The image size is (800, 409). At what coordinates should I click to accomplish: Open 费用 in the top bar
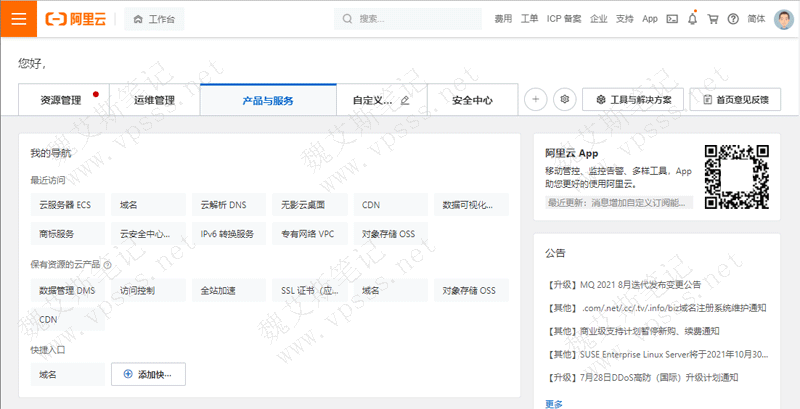[x=503, y=19]
